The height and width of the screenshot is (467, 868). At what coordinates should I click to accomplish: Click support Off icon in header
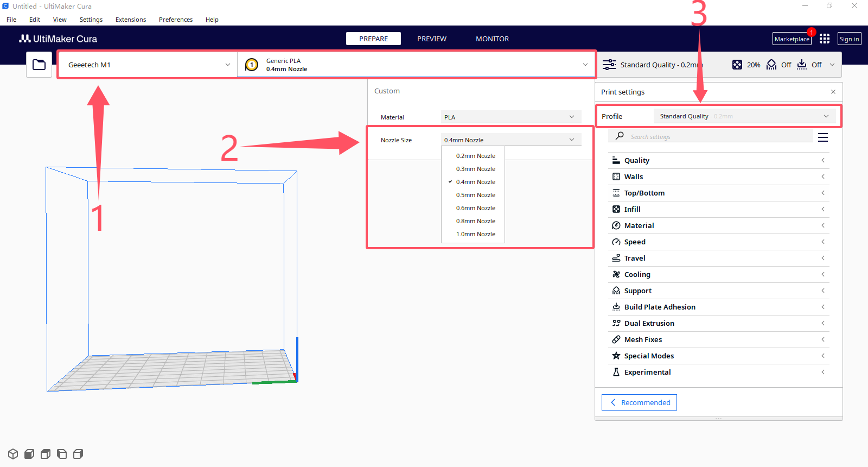(771, 65)
